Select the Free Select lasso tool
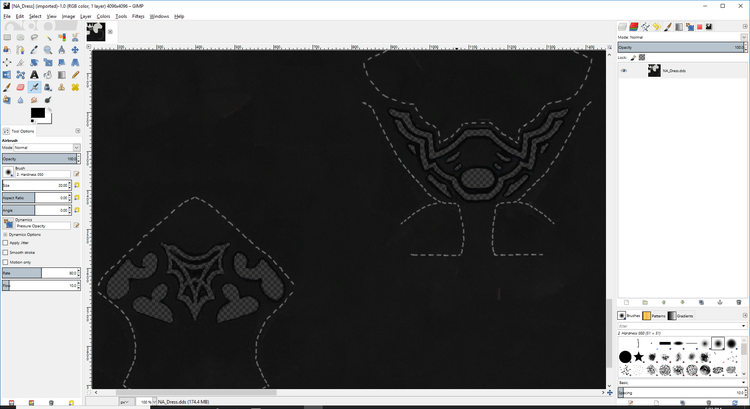Viewport: 750px width, 409px height. [34, 37]
